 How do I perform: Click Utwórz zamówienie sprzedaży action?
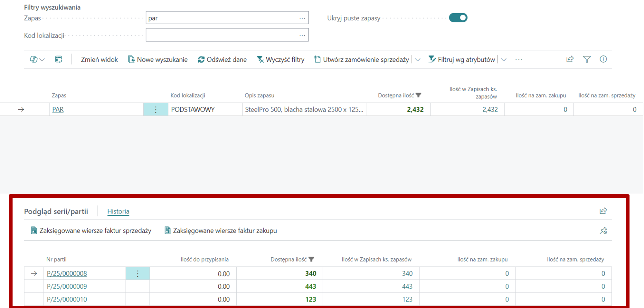tap(362, 60)
